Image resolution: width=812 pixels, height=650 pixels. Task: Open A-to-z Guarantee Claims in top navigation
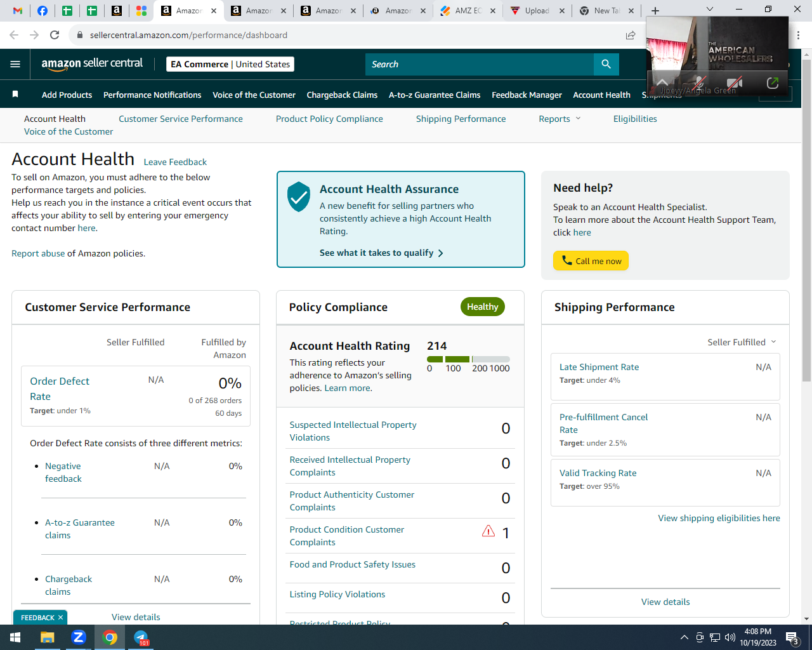coord(435,95)
